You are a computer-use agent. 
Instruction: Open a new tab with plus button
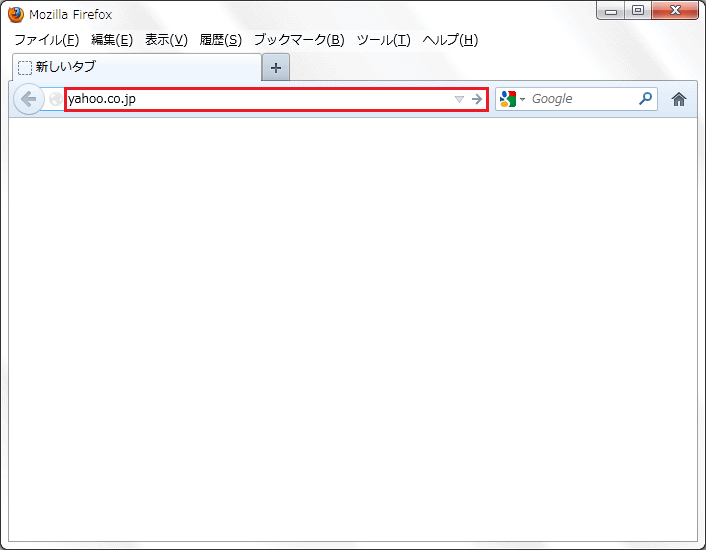[276, 67]
